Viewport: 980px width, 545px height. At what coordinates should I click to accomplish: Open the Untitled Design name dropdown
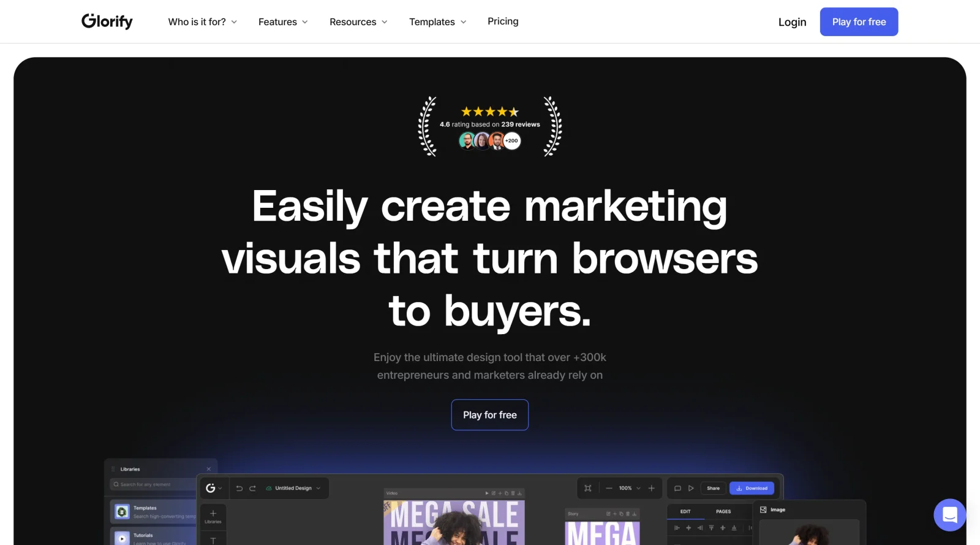318,488
